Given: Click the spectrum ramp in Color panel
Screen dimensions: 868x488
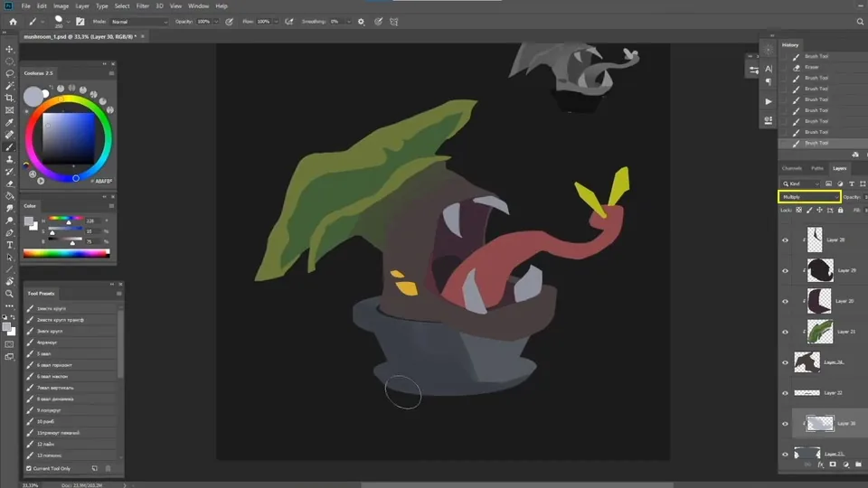Looking at the screenshot, I should [66, 253].
